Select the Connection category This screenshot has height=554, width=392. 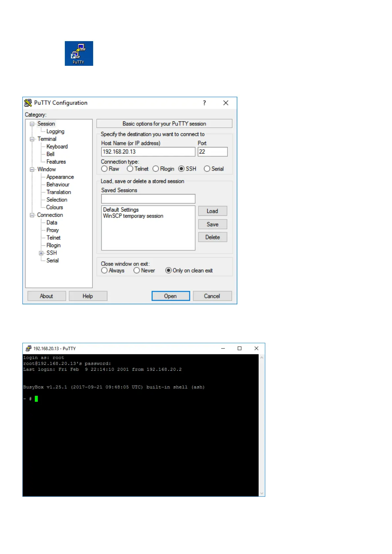click(x=50, y=215)
